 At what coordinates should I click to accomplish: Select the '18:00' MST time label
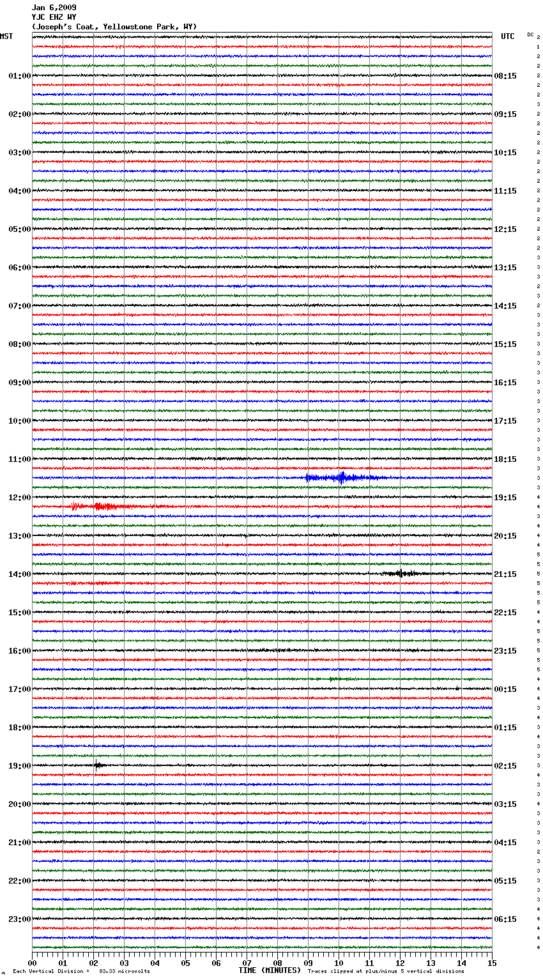19,728
